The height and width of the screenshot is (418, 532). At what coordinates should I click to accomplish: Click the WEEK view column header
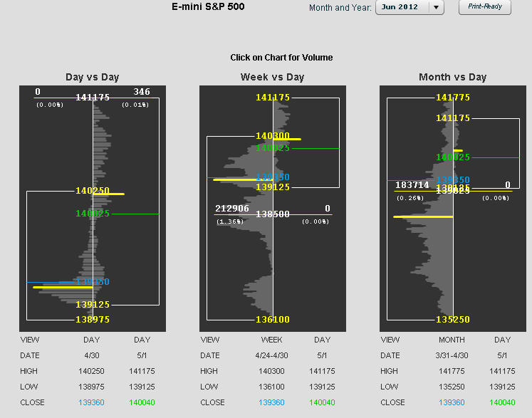tap(271, 340)
